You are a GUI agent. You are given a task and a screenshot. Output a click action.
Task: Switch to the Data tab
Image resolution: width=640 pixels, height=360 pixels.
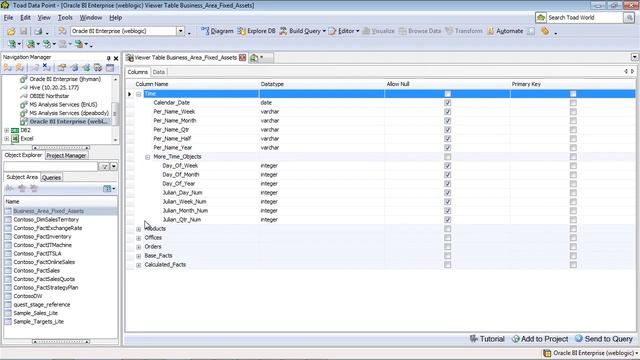coord(159,72)
